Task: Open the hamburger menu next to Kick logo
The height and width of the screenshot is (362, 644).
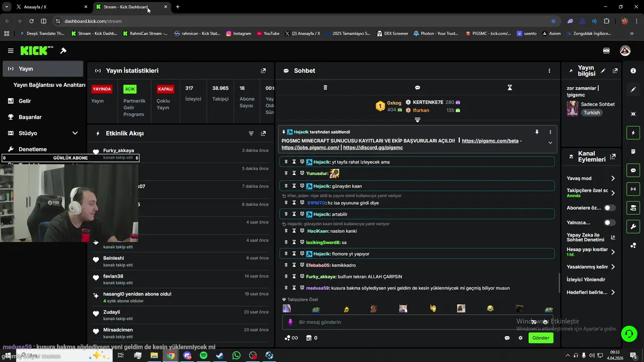Action: tap(11, 51)
